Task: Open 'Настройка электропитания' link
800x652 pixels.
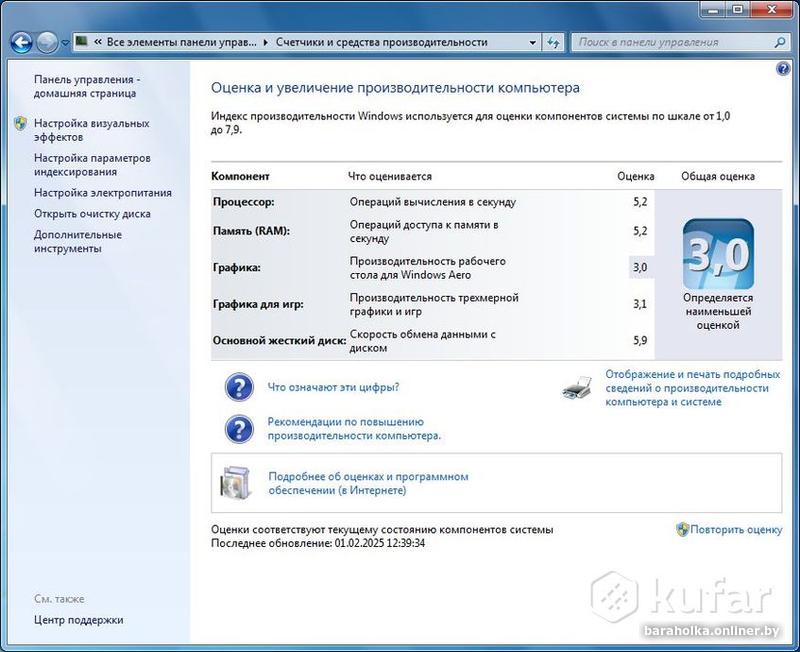Action: click(x=103, y=193)
